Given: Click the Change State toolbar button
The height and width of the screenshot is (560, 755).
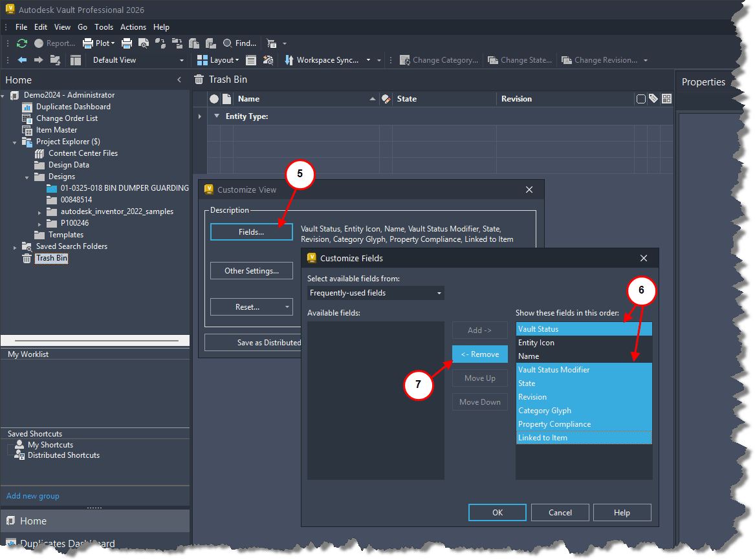Looking at the screenshot, I should pyautogui.click(x=520, y=60).
